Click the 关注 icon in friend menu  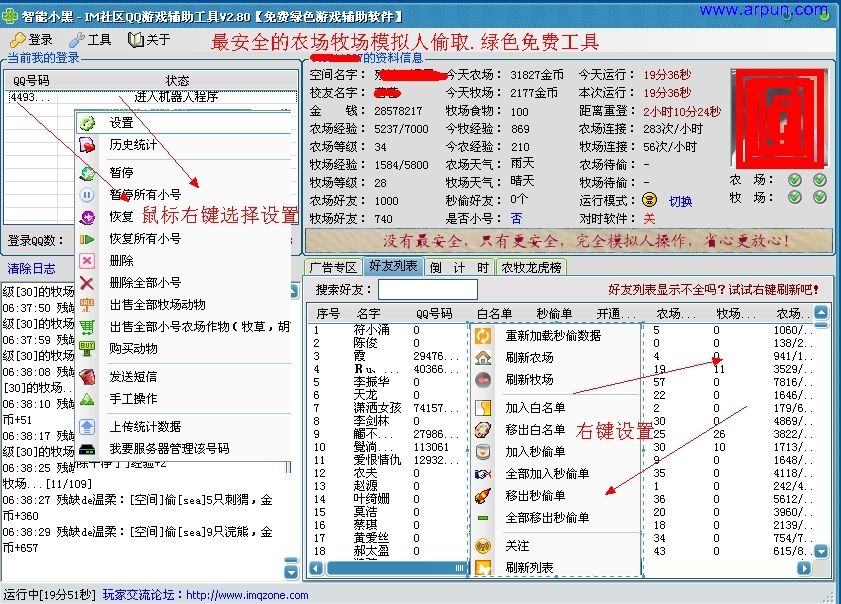tap(483, 546)
